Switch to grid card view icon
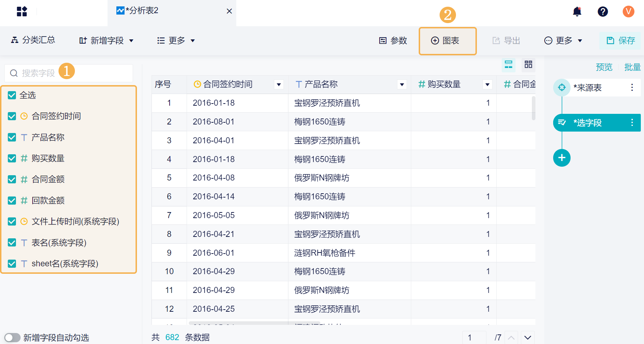 [528, 64]
